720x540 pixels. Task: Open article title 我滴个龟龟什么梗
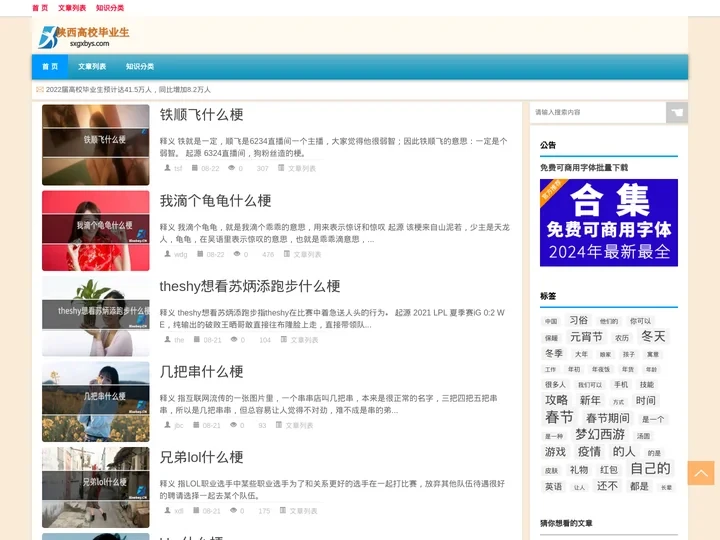(215, 201)
